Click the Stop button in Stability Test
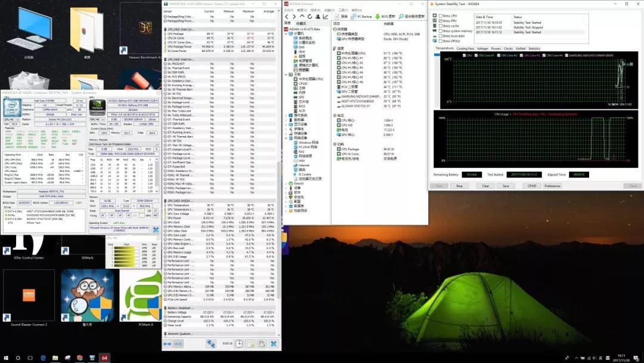The height and width of the screenshot is (363, 644). pyautogui.click(x=459, y=186)
